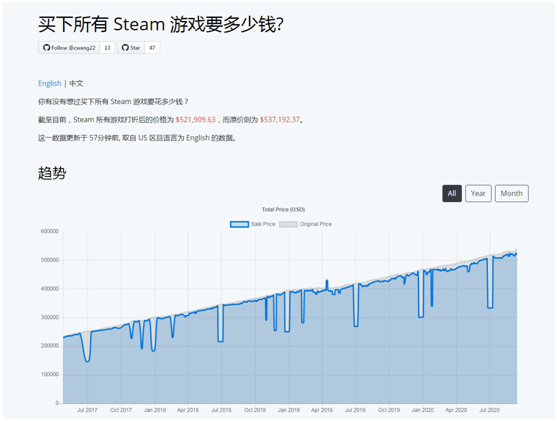Click the Oct 2018 axis label
557x421 pixels.
click(x=255, y=410)
